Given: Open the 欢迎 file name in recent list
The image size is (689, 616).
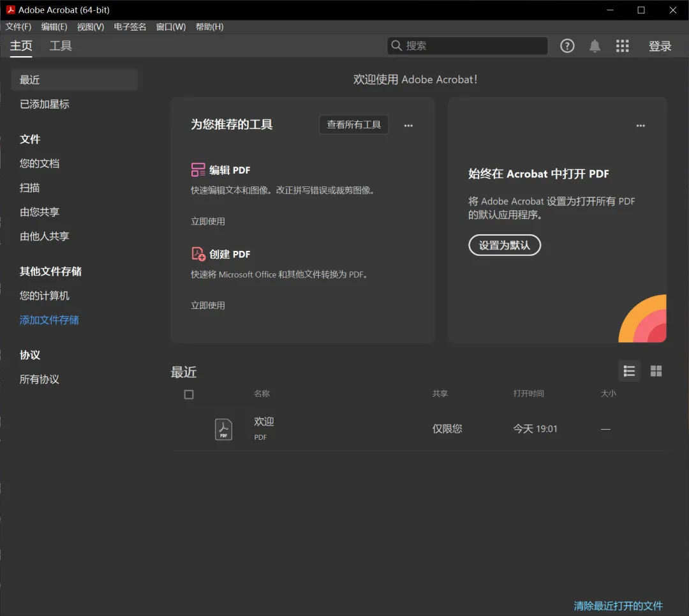Looking at the screenshot, I should pos(263,421).
